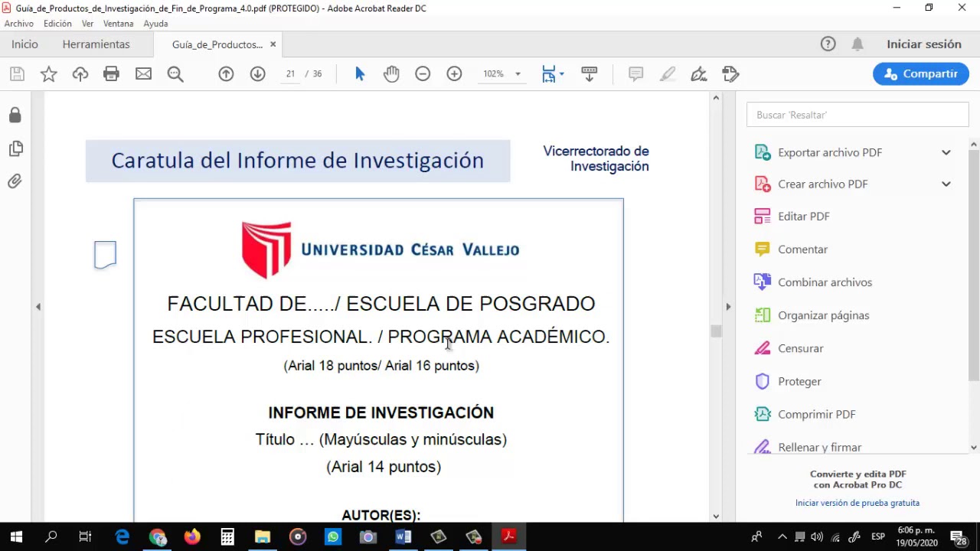Switch to the Inicio tab

[24, 44]
